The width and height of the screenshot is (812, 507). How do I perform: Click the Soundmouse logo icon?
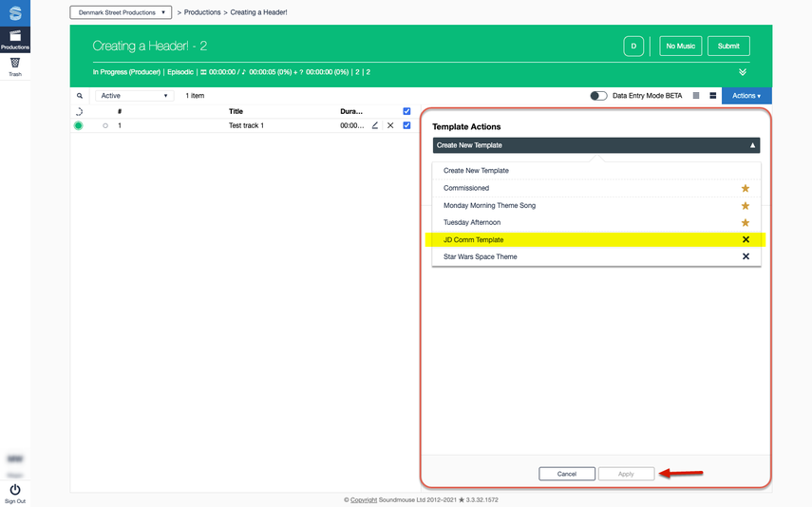click(15, 13)
